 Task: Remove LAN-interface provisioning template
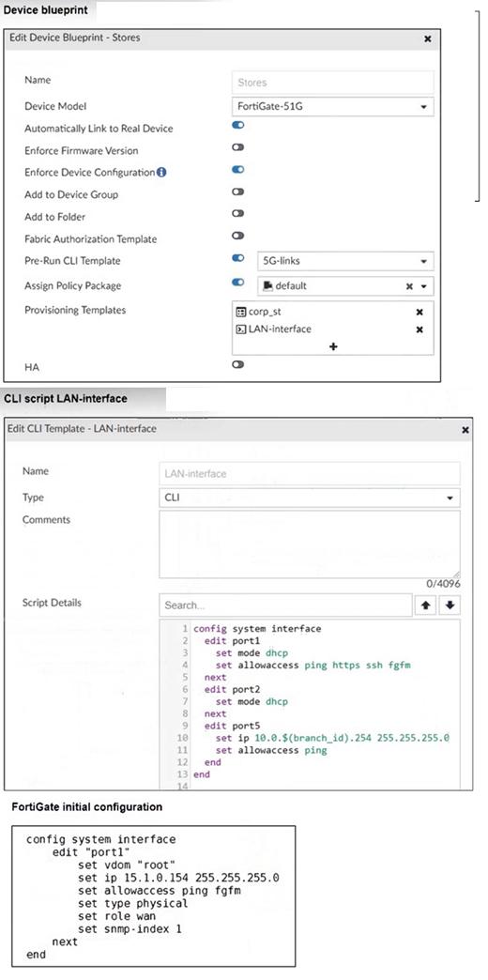pyautogui.click(x=419, y=329)
